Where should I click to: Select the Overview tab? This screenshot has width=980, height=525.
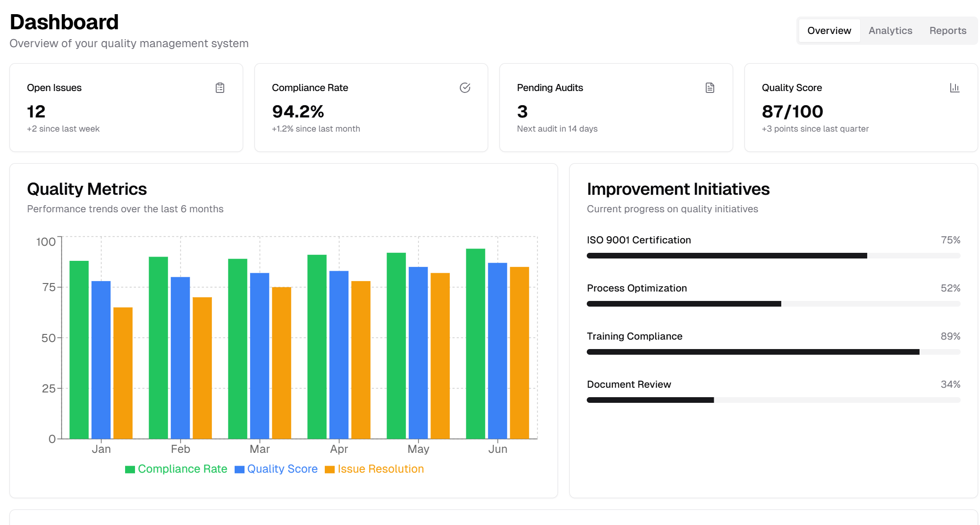pyautogui.click(x=829, y=31)
